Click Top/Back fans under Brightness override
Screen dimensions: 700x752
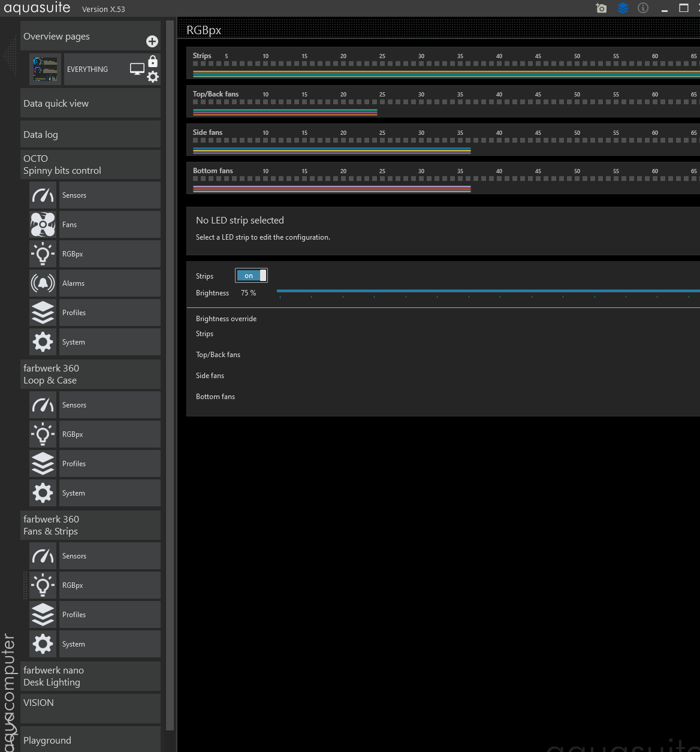218,355
